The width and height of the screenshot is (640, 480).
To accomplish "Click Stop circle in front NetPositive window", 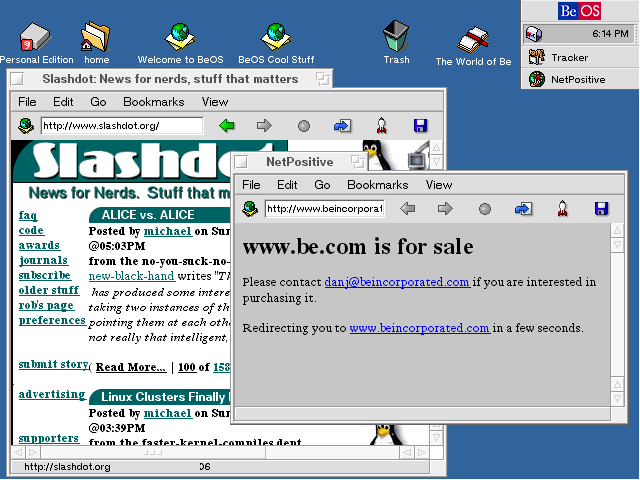I will point(484,209).
